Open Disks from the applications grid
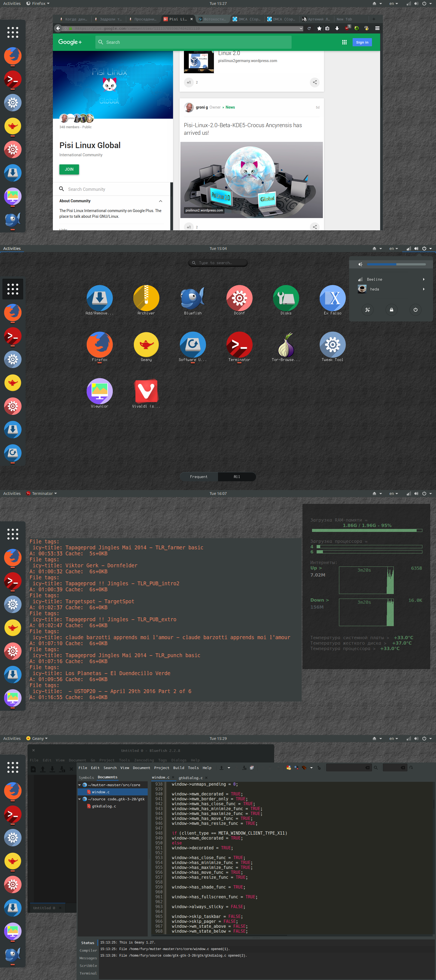The width and height of the screenshot is (436, 980). tap(286, 300)
